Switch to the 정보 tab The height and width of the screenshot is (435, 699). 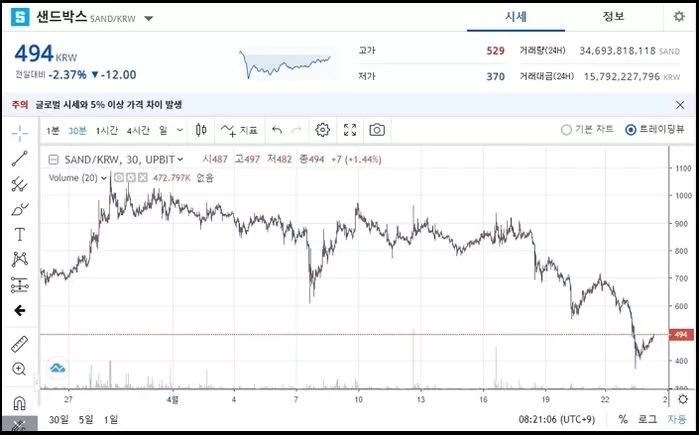613,17
